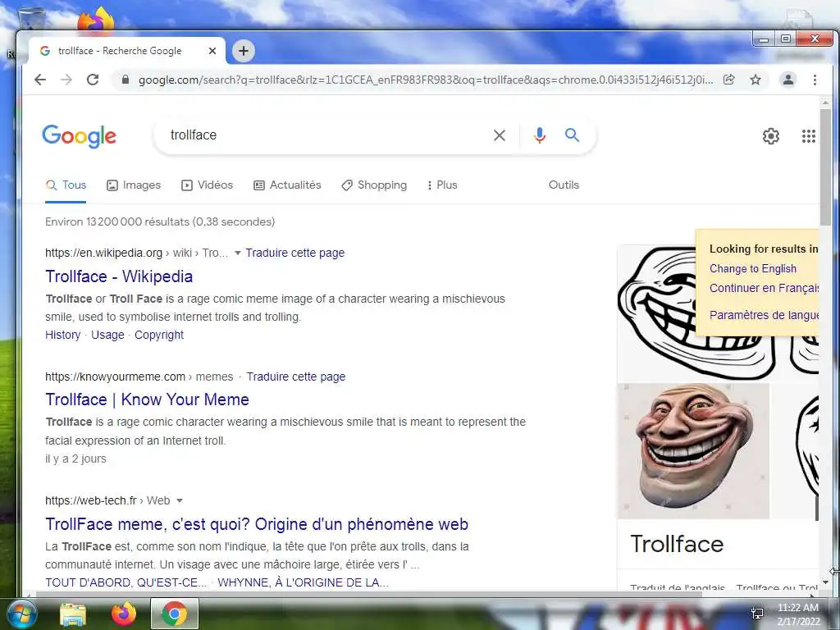Open the Outils search tools
Image resolution: width=840 pixels, height=630 pixels.
coord(564,185)
